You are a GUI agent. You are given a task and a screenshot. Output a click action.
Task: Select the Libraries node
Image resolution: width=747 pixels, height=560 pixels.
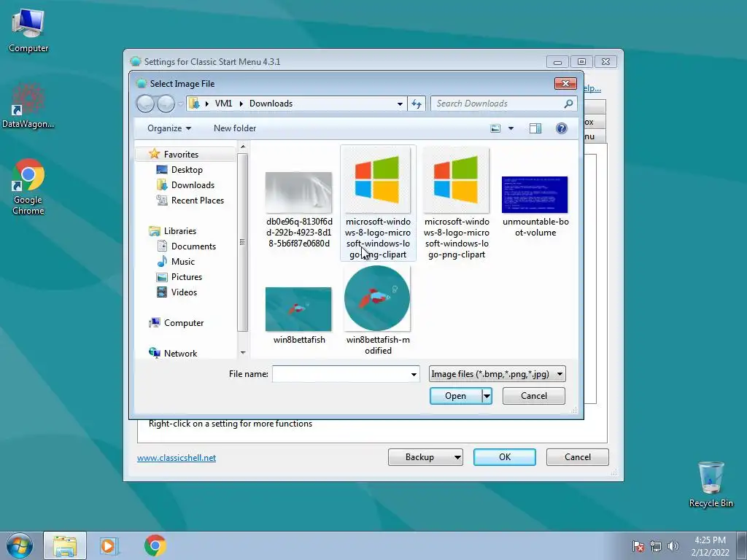click(179, 231)
